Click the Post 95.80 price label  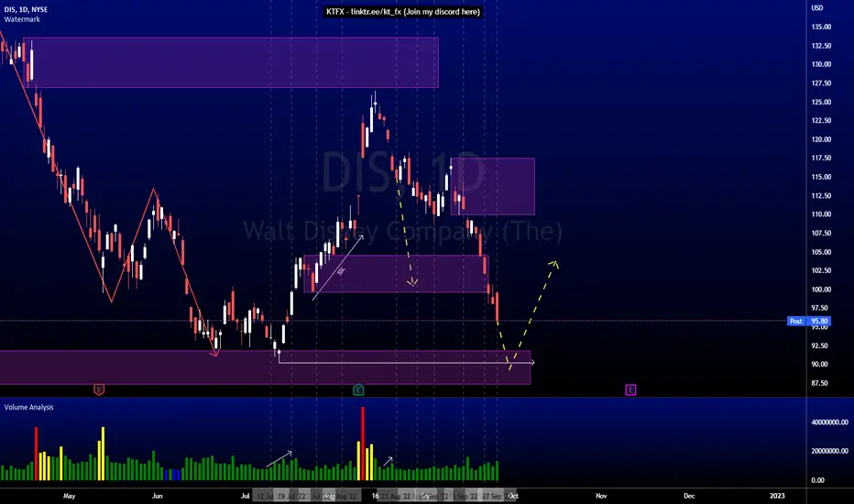809,321
